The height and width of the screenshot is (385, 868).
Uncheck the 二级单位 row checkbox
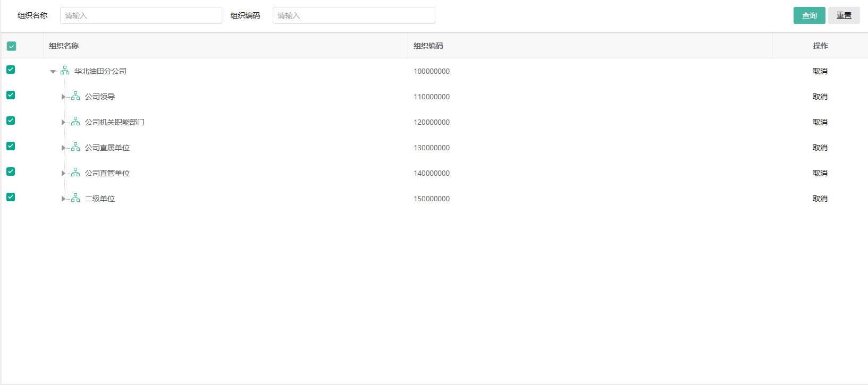(x=11, y=197)
